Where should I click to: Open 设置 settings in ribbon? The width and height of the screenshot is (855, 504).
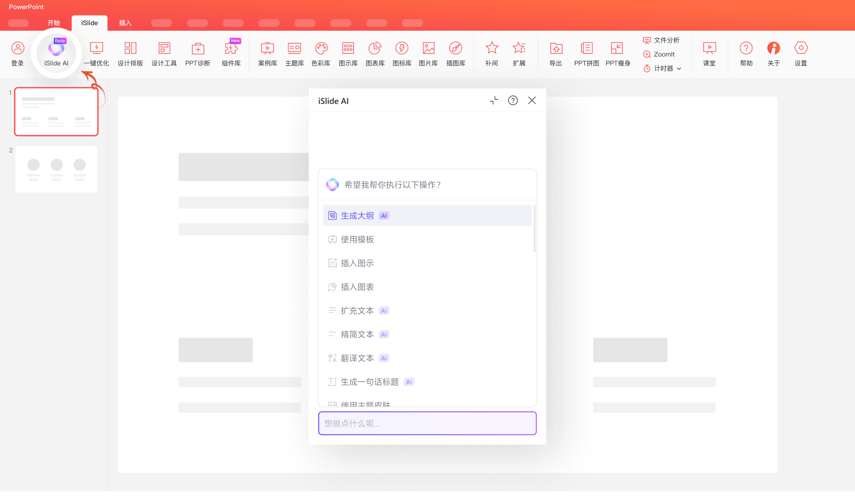801,53
